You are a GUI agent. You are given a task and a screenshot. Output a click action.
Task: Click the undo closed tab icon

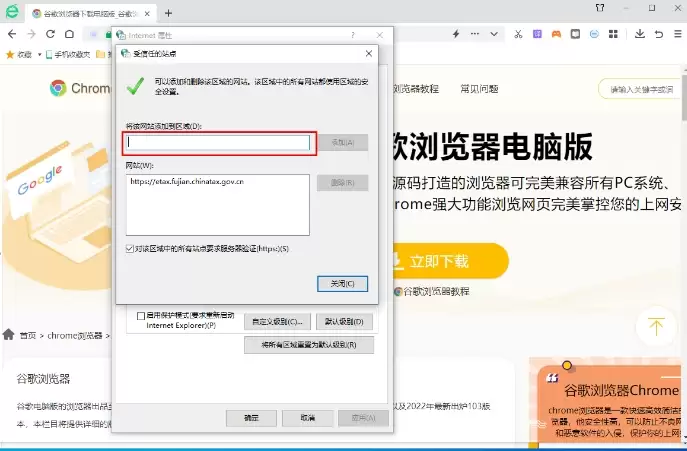tap(659, 34)
